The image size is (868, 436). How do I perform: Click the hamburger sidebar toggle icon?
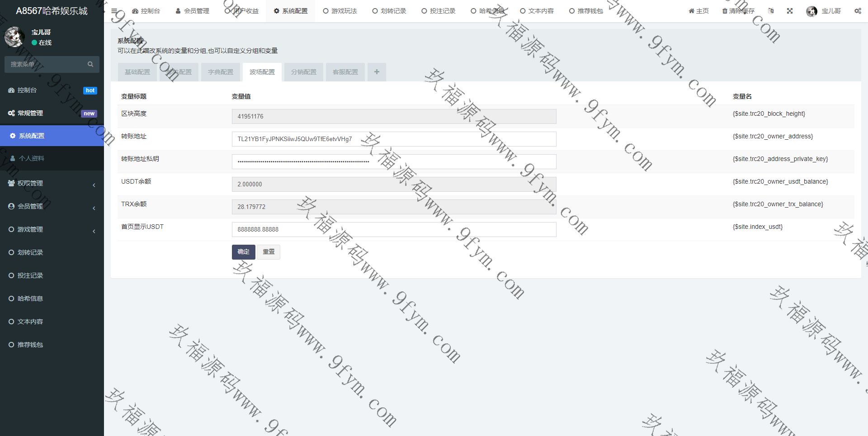[x=114, y=11]
